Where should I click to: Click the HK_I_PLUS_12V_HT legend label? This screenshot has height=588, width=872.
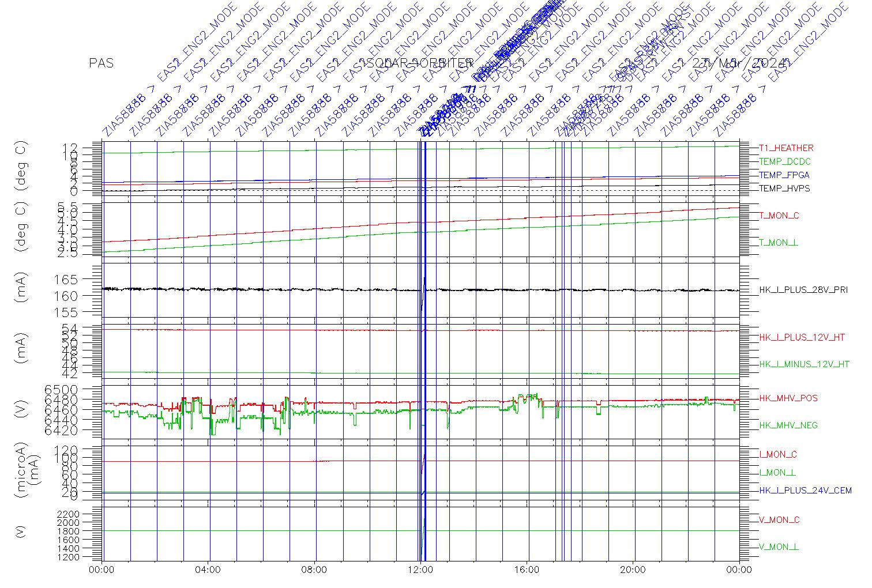802,337
